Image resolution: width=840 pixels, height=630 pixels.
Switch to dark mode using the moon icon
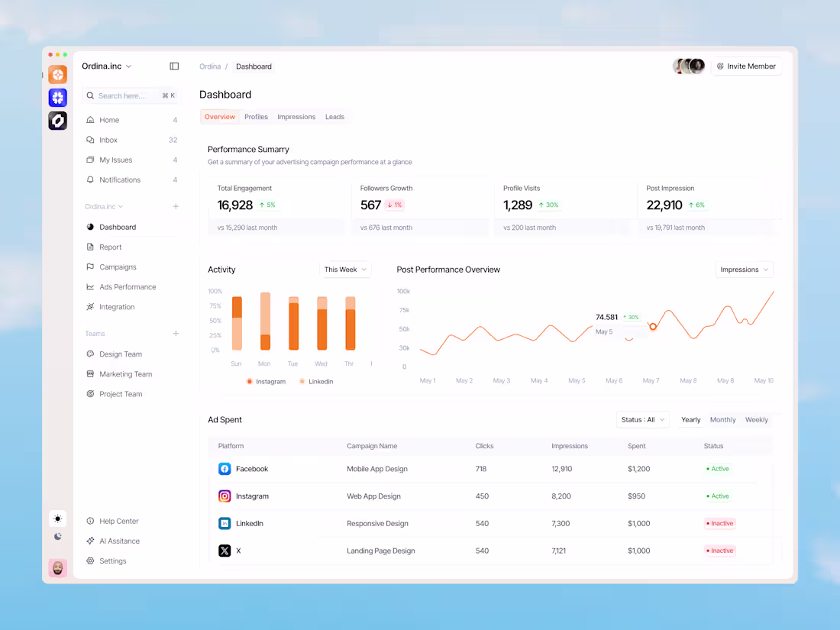click(x=57, y=537)
